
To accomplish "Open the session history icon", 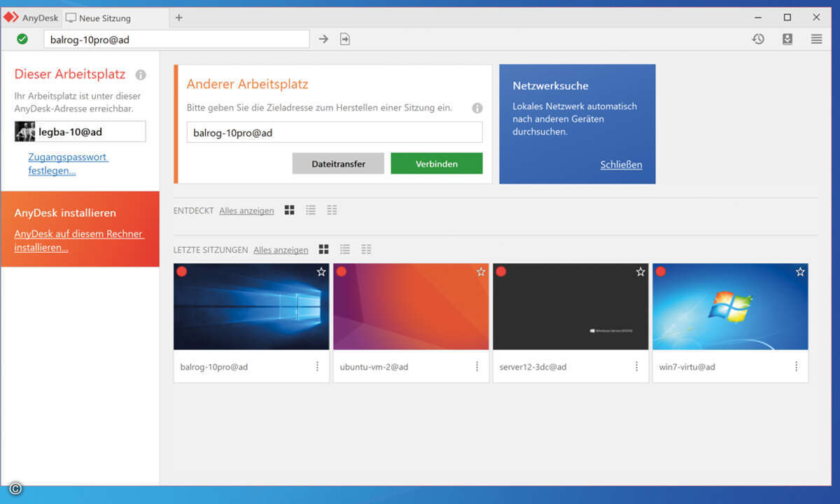I will (x=758, y=39).
